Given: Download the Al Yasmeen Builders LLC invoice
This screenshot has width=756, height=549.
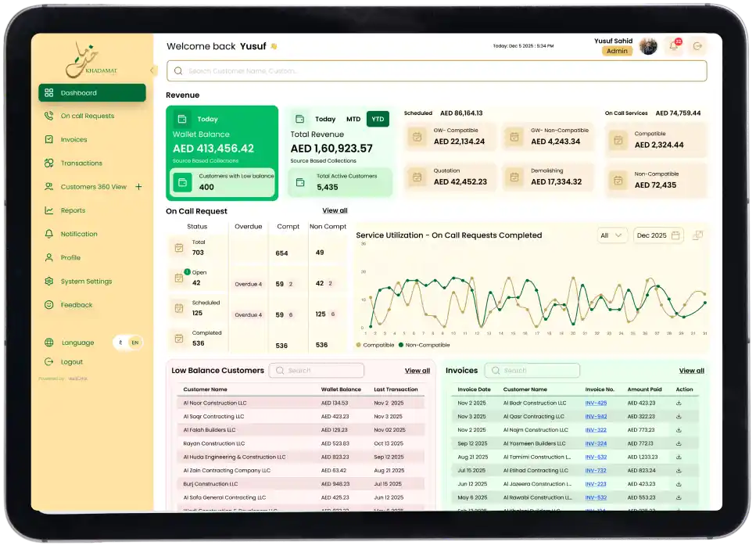Looking at the screenshot, I should pyautogui.click(x=679, y=443).
